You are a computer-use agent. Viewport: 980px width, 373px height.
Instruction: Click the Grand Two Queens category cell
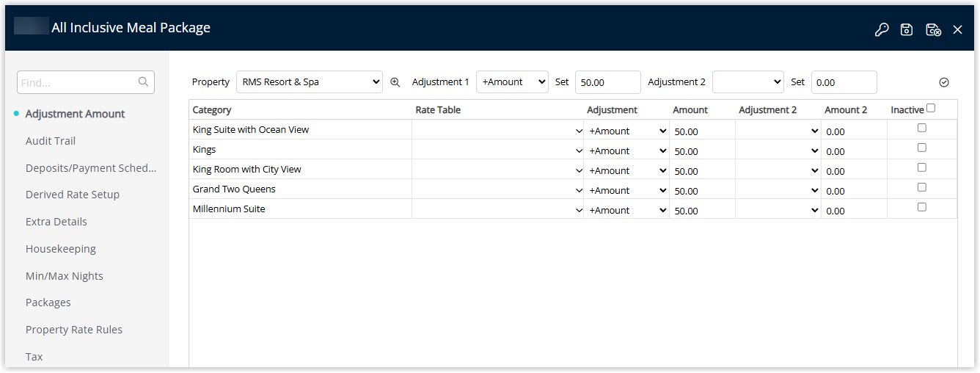tap(300, 189)
